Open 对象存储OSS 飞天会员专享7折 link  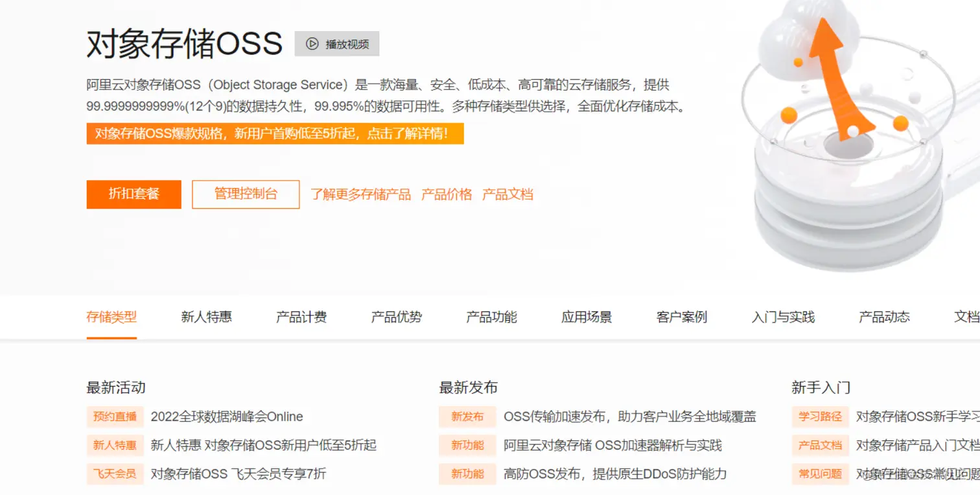(238, 474)
